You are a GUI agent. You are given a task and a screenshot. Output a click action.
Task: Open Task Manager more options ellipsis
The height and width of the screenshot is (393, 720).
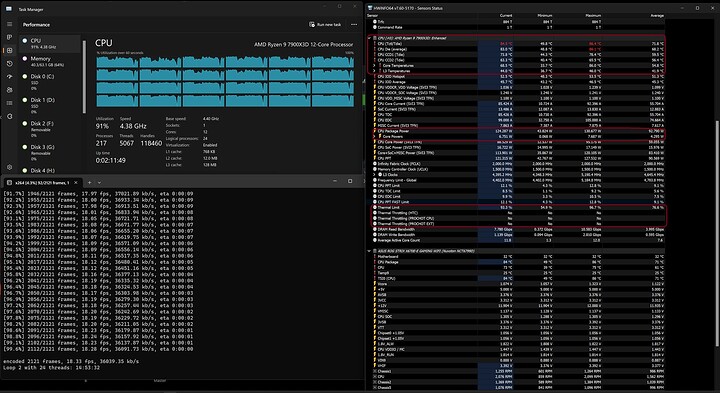click(354, 24)
